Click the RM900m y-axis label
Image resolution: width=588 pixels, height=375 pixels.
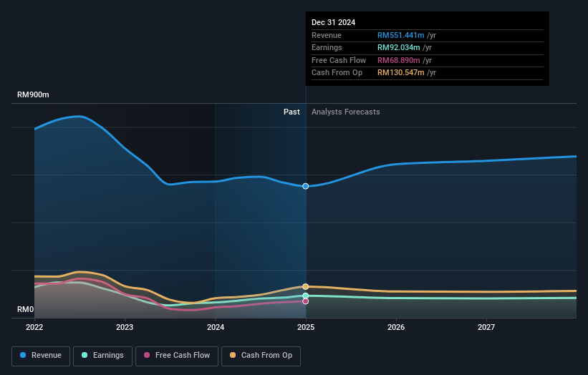[x=33, y=94]
